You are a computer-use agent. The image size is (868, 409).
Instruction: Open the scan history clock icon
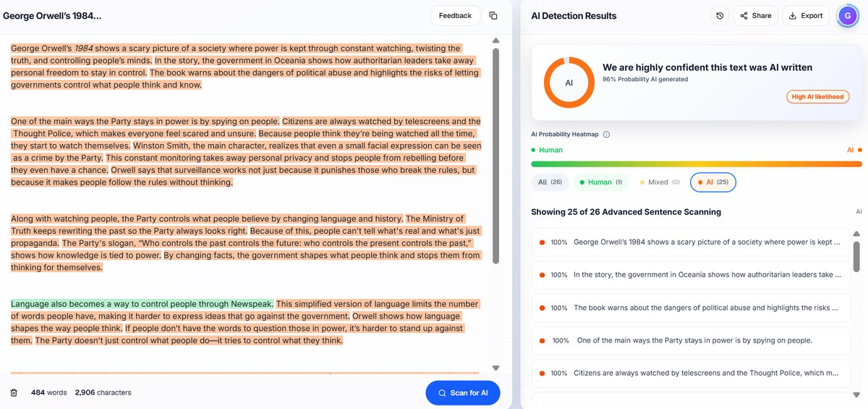[x=720, y=15]
